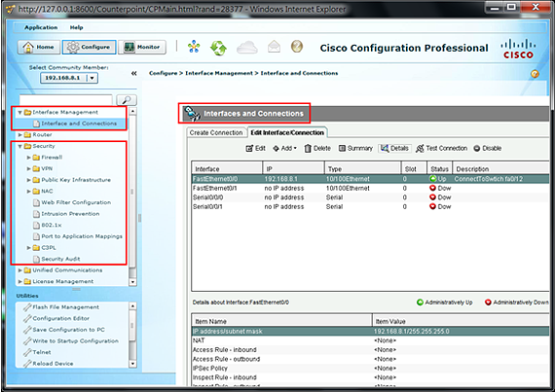Expand the NAC folder

28,192
